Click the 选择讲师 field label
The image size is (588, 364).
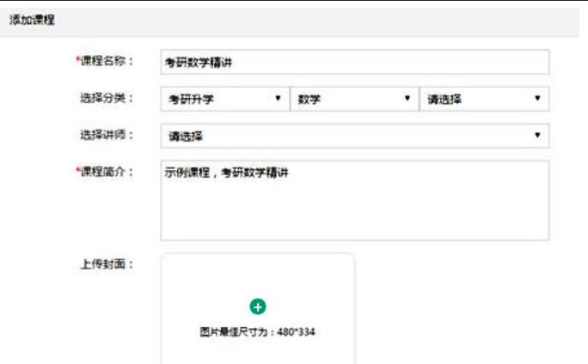[107, 134]
